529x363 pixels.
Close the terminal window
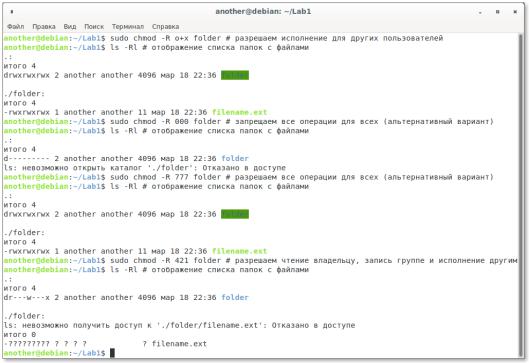(515, 12)
